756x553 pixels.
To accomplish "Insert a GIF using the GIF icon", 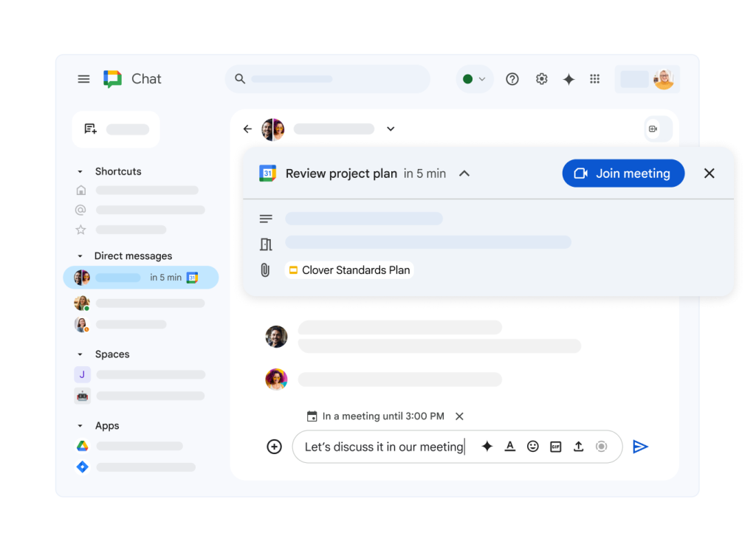I will click(x=556, y=447).
